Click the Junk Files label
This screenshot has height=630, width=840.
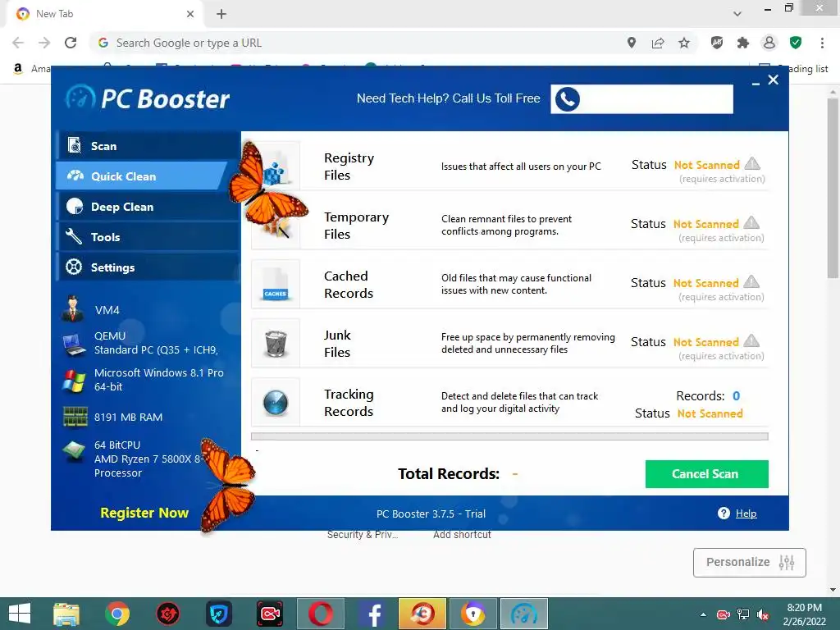[x=337, y=344]
